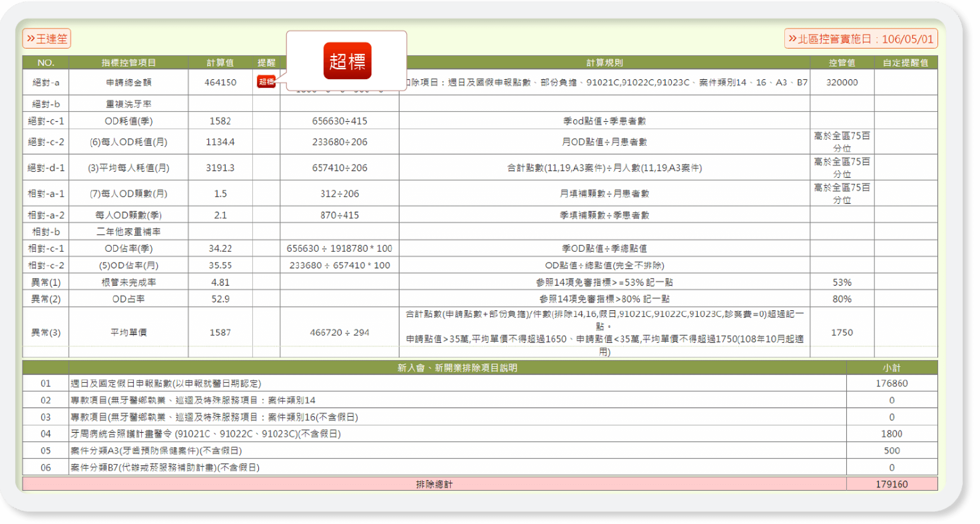Image resolution: width=980 pixels, height=524 pixels.
Task: Click the 根管未完成率 indicator cell
Action: point(128,282)
